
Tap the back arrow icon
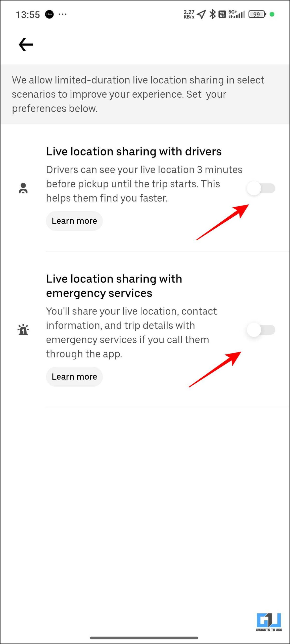[26, 45]
